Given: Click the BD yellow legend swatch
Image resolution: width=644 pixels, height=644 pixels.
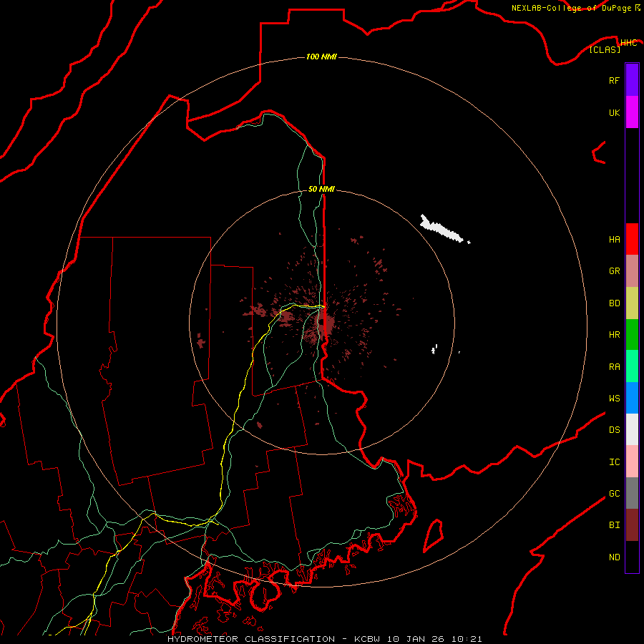Looking at the screenshot, I should (x=632, y=303).
